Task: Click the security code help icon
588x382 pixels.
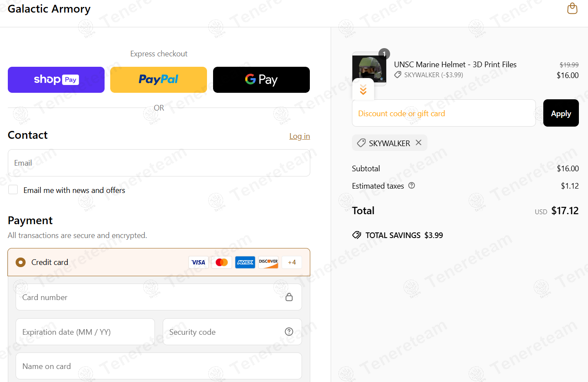Action: coord(289,332)
